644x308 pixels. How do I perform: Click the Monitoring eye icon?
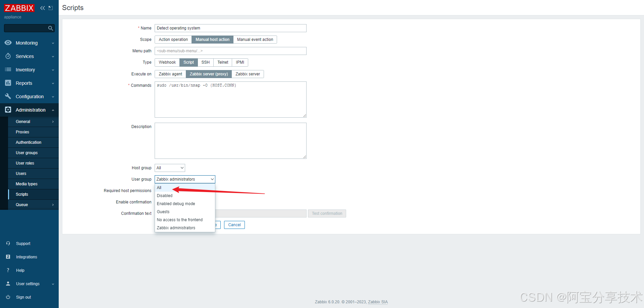tap(8, 43)
